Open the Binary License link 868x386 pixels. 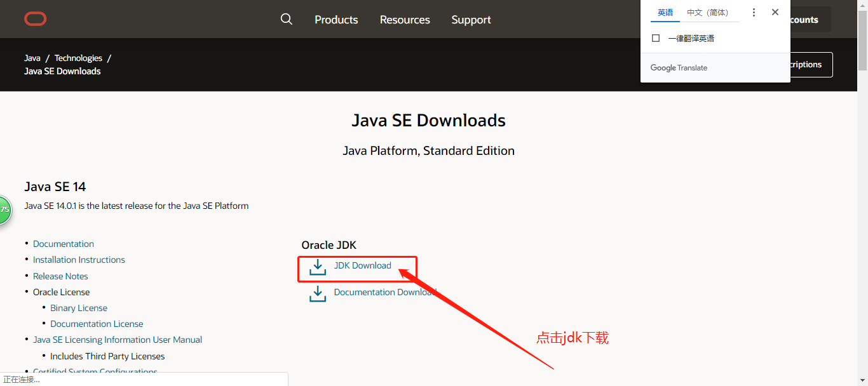pyautogui.click(x=79, y=308)
